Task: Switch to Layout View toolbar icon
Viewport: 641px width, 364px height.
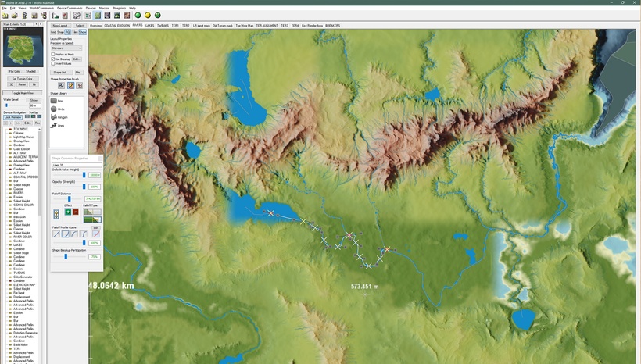Action: click(x=97, y=16)
